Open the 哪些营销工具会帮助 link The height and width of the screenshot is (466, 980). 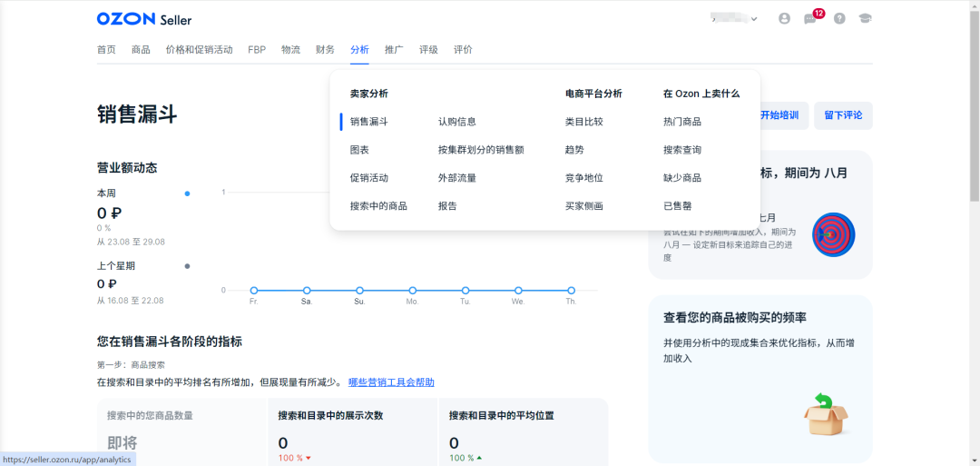click(391, 382)
